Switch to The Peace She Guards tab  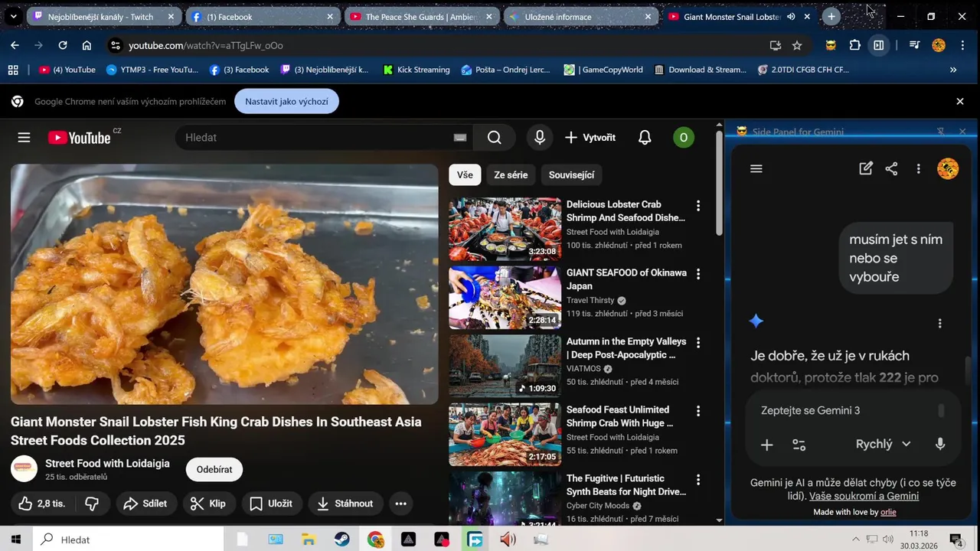pos(423,16)
